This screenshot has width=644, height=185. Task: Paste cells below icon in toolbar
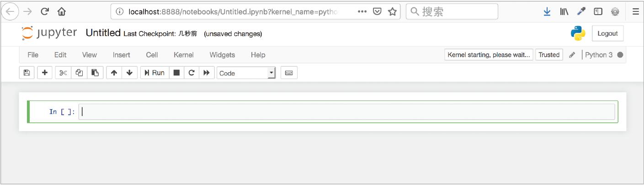click(x=95, y=73)
